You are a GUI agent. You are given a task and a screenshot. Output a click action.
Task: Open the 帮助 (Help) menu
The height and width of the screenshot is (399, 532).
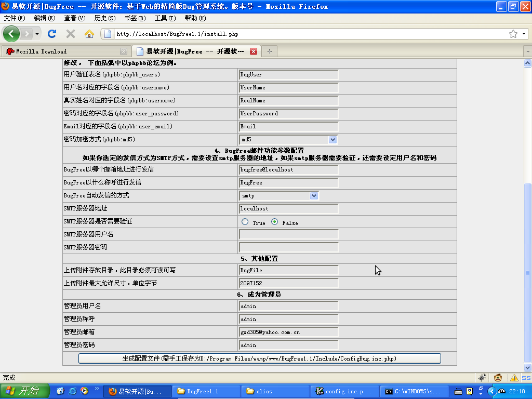point(195,18)
